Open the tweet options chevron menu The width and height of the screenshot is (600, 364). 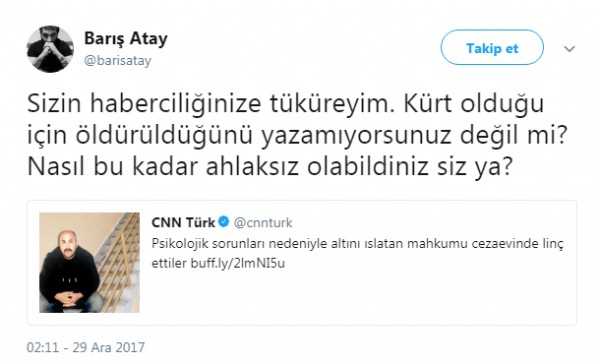tap(570, 49)
